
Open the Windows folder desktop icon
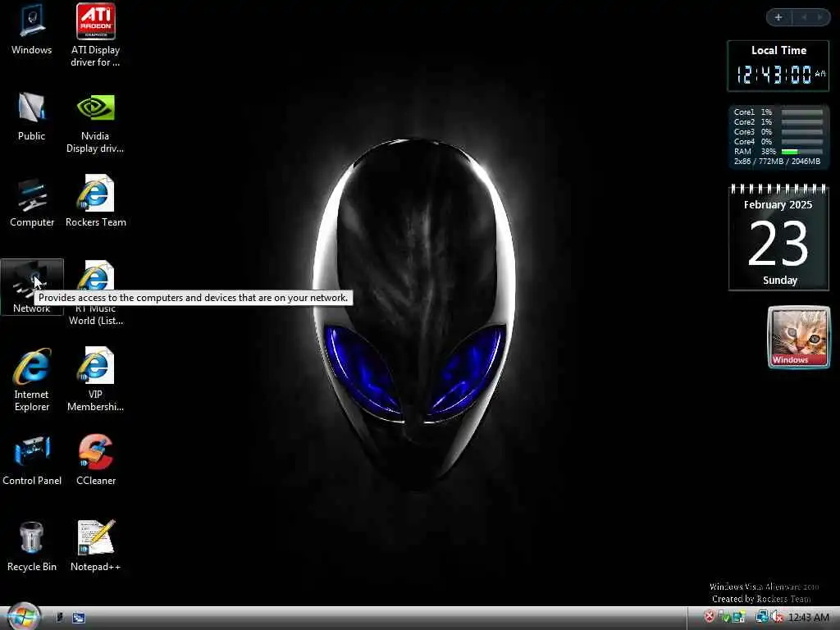click(x=32, y=30)
